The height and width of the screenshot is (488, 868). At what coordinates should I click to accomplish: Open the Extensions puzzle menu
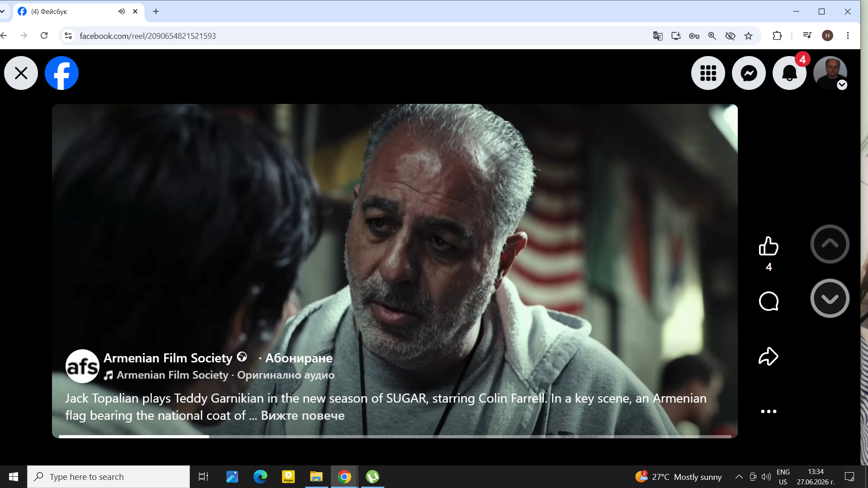pyautogui.click(x=777, y=36)
